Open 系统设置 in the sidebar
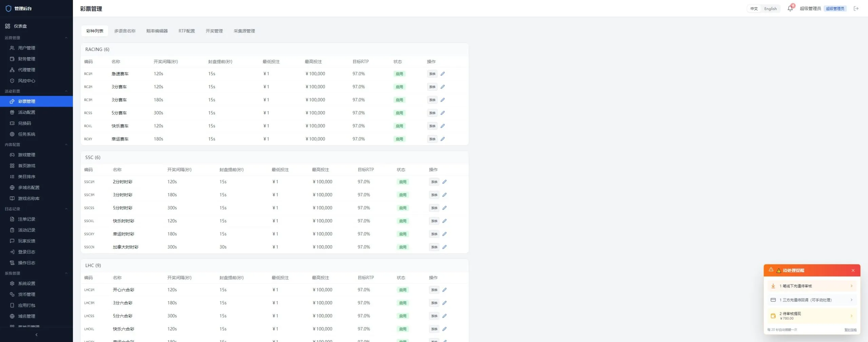The height and width of the screenshot is (342, 868). pyautogui.click(x=36, y=283)
